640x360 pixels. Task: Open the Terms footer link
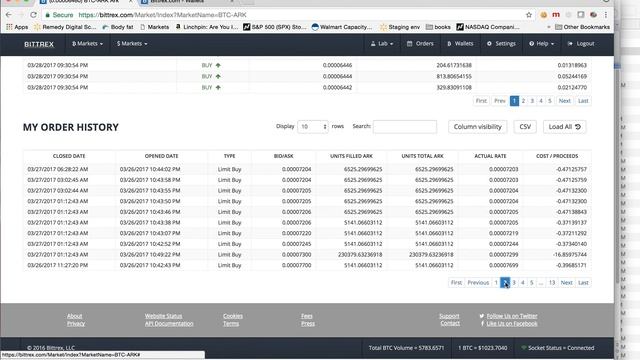(231, 324)
